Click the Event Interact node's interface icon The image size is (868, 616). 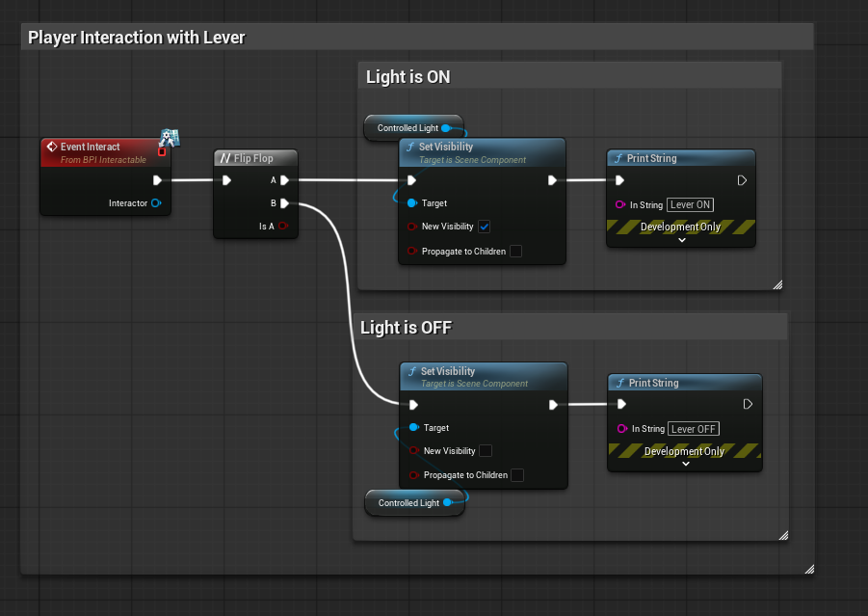tap(170, 137)
